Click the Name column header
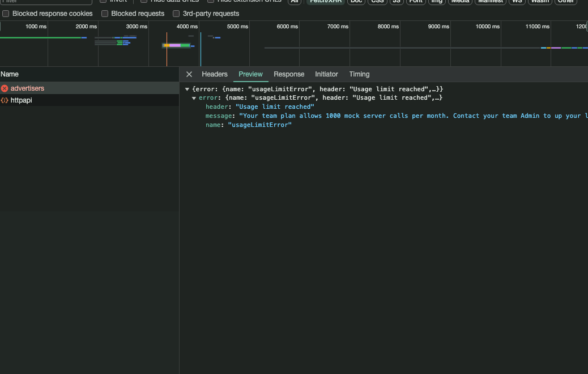The width and height of the screenshot is (588, 374). tap(90, 74)
